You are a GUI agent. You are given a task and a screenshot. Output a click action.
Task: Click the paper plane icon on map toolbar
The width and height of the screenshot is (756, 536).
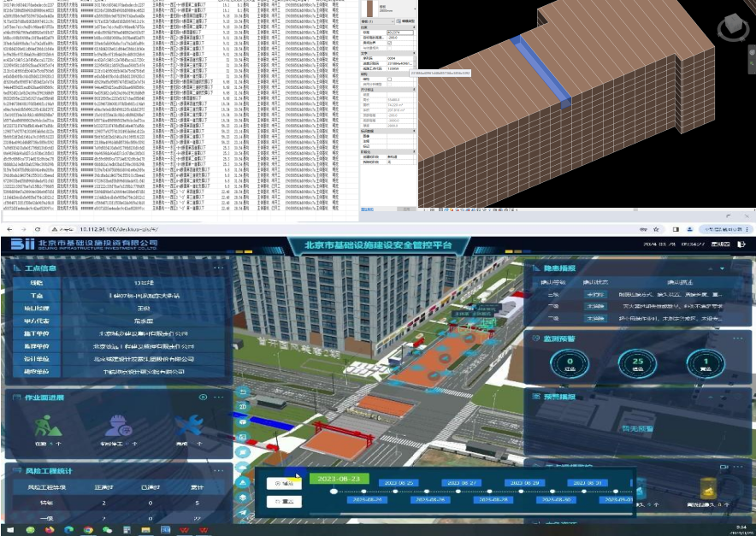tap(243, 513)
